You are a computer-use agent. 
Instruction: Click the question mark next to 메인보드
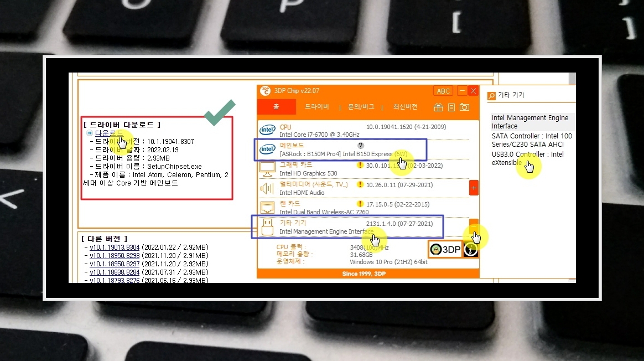tap(361, 146)
